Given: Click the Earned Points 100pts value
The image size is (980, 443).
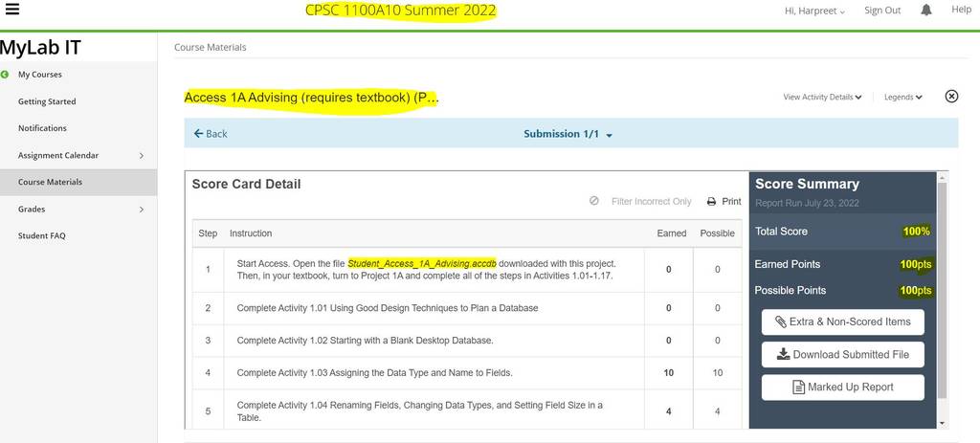Looking at the screenshot, I should coord(916,264).
